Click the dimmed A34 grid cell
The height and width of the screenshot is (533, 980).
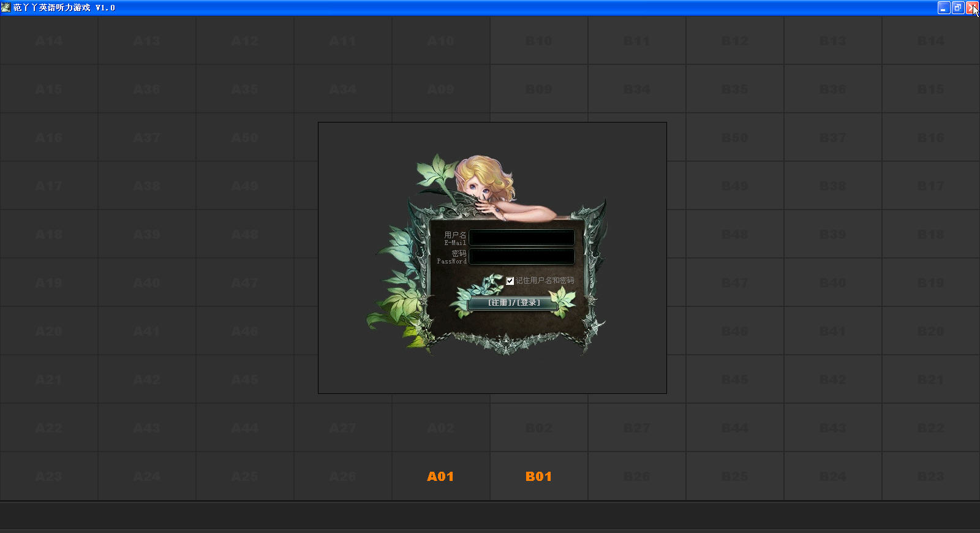343,89
